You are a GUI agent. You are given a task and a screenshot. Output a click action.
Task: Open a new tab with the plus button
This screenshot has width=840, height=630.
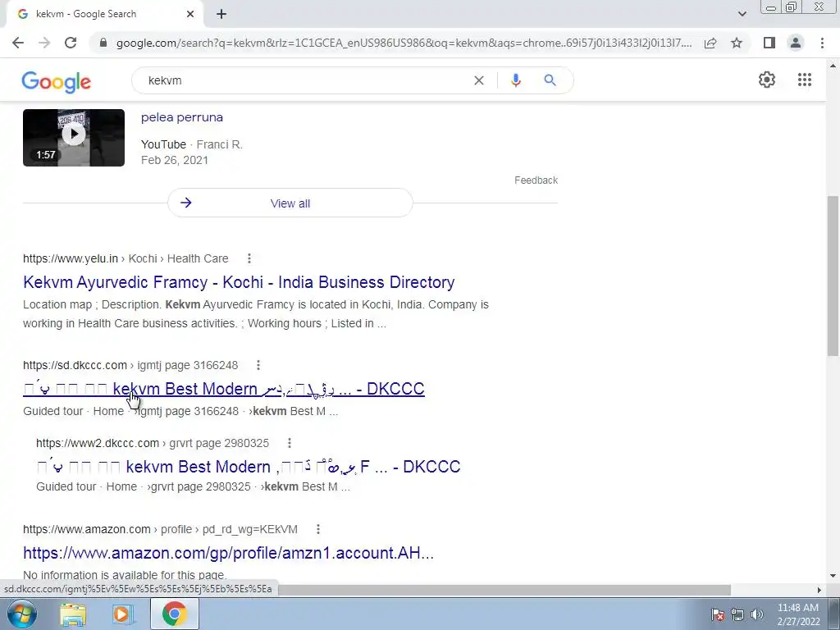click(221, 14)
